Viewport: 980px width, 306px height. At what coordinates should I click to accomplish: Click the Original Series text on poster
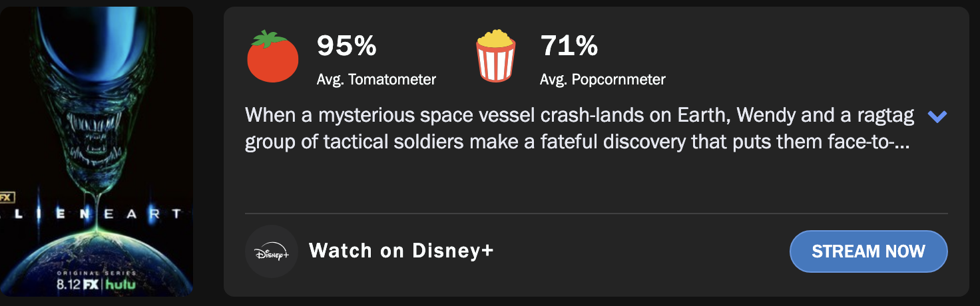(97, 273)
